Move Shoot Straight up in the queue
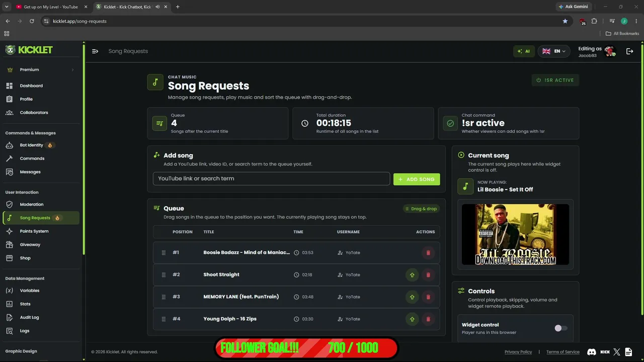This screenshot has width=644, height=362. point(412,275)
